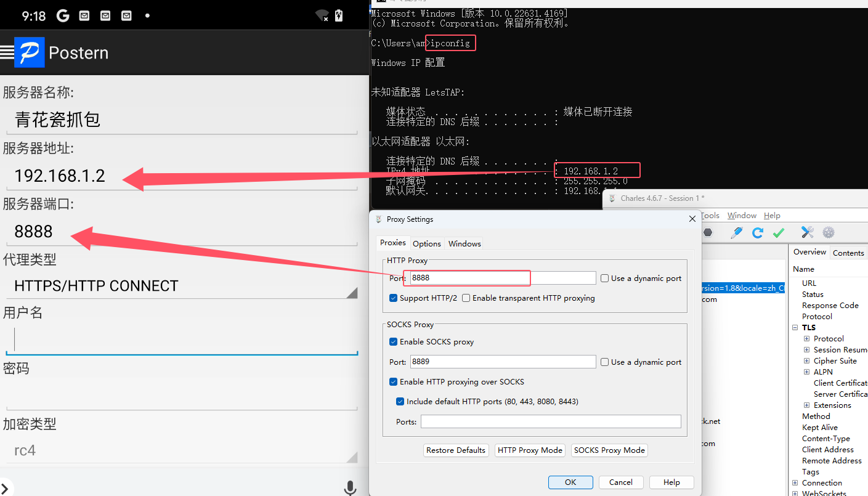Select the Response Code row in Overview
This screenshot has height=496, width=868.
(x=830, y=306)
